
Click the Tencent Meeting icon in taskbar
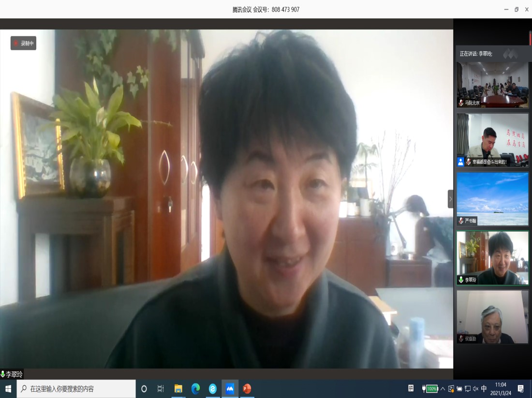click(x=230, y=389)
